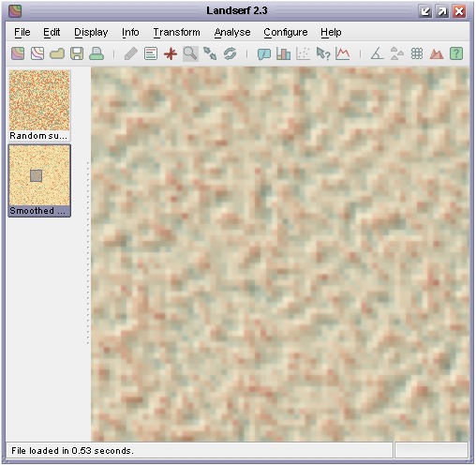Open the Analyse menu
476x466 pixels.
[232, 32]
